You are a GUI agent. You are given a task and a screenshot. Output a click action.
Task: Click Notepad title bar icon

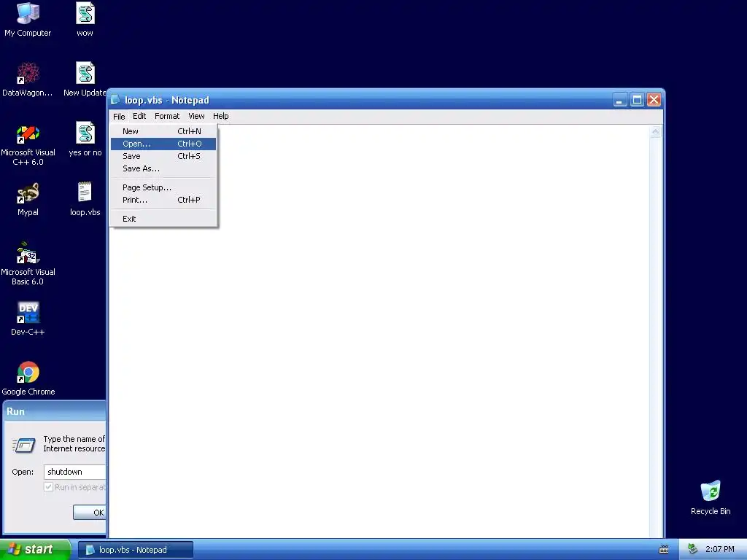point(115,100)
